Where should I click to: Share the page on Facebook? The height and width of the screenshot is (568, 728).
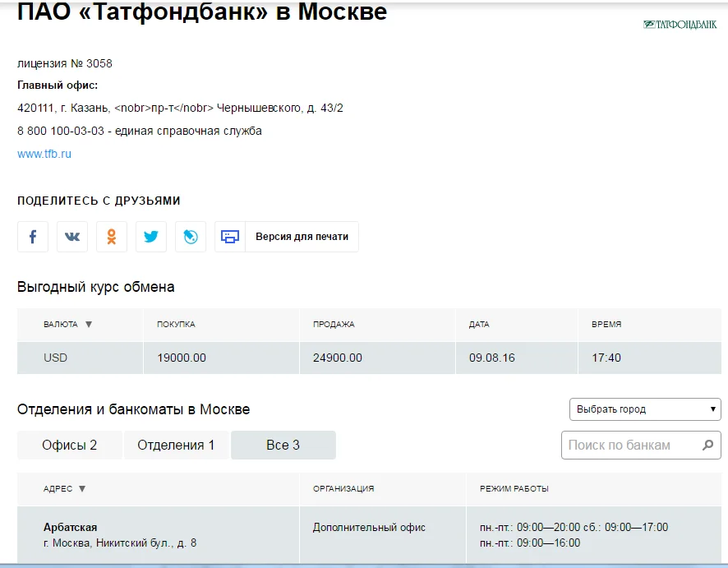(x=33, y=237)
